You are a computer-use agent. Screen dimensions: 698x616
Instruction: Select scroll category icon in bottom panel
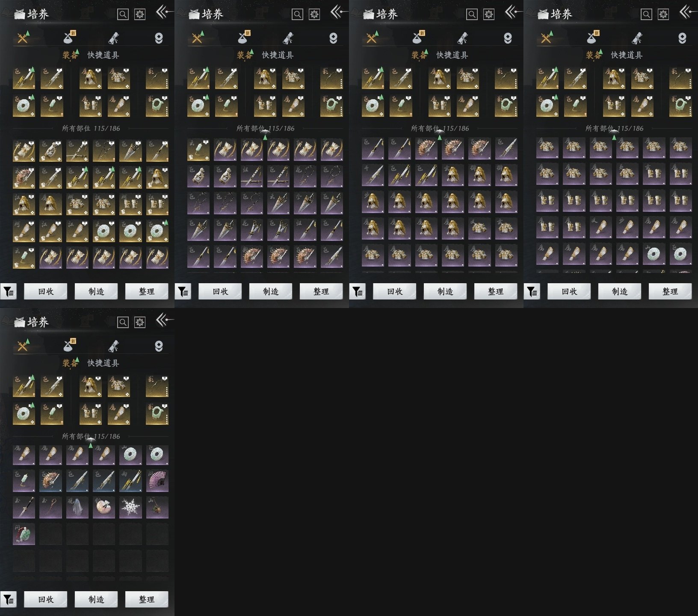coord(113,346)
